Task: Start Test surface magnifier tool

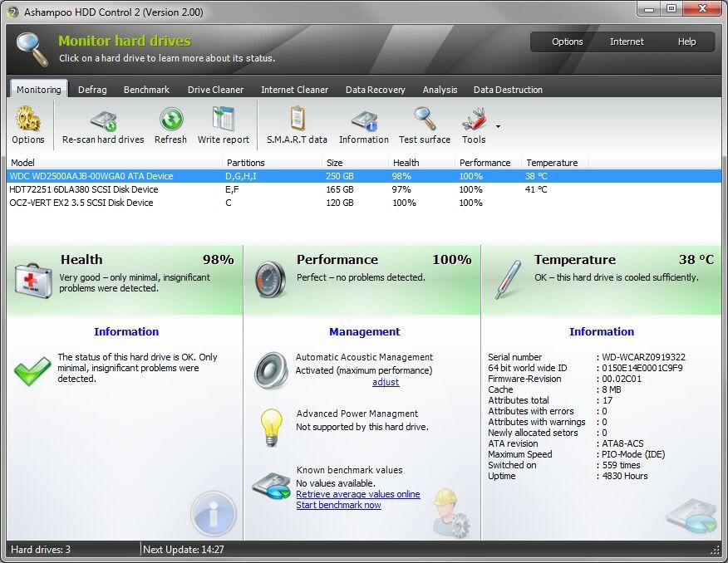Action: coord(425,120)
